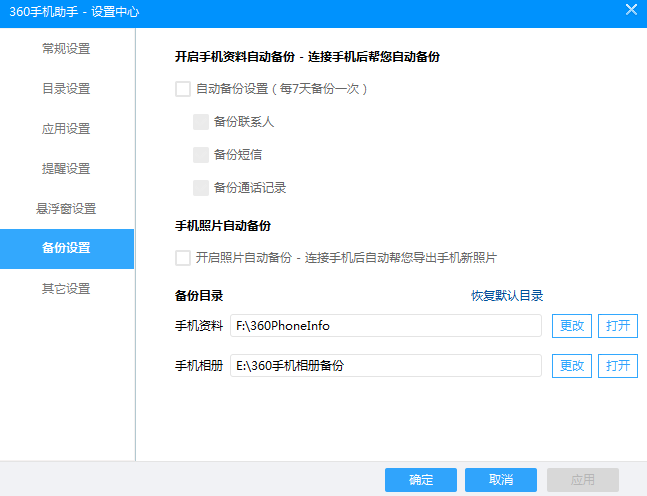Click the 手机照片自动备份 heading

[x=223, y=226]
